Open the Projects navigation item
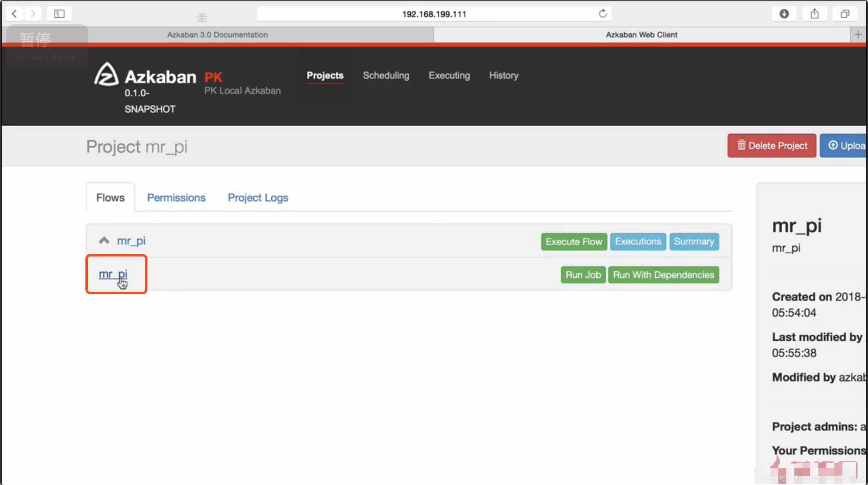868x485 pixels. click(x=325, y=75)
